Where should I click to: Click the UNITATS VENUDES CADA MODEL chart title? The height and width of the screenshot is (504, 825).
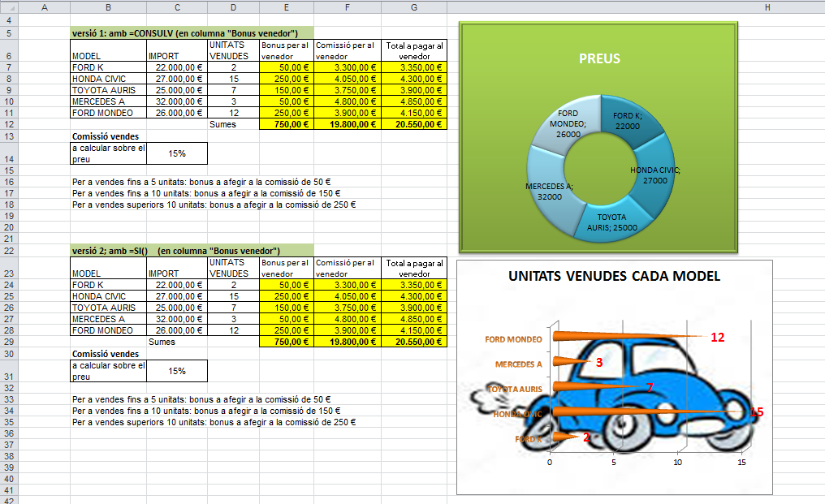pyautogui.click(x=614, y=276)
